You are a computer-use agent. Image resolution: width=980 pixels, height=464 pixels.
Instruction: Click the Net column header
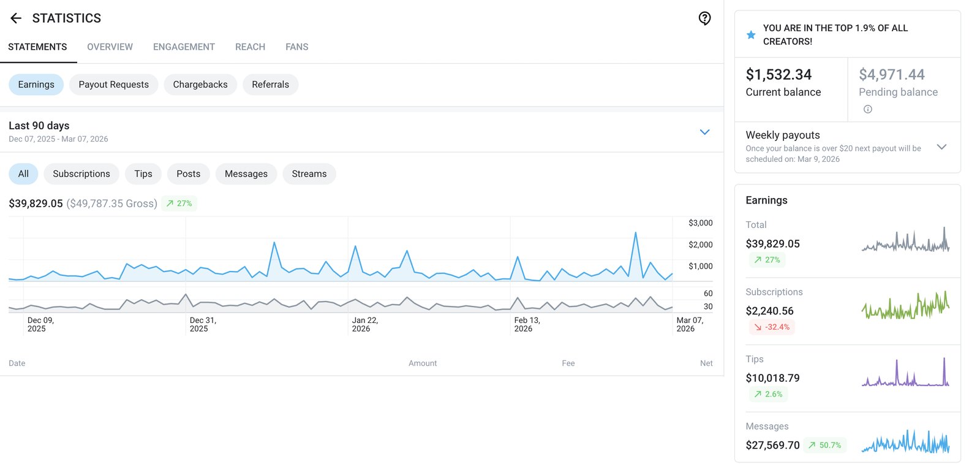click(706, 363)
